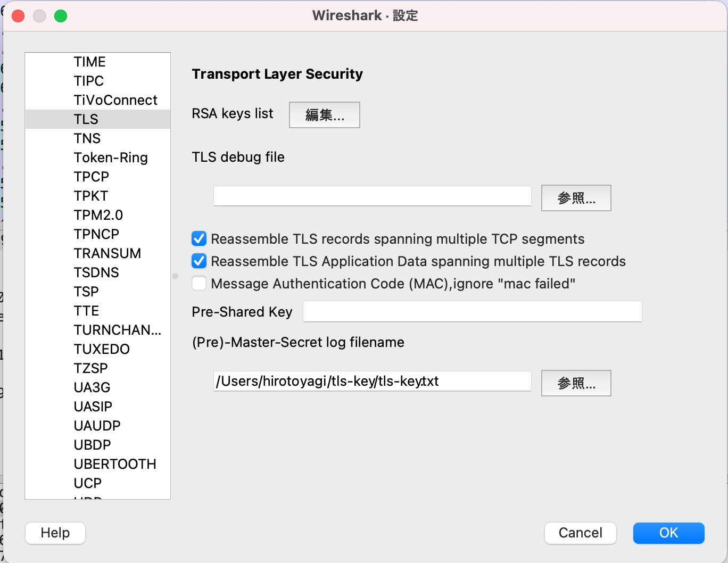This screenshot has height=563, width=728.
Task: Click the Master-Secret log filename field
Action: (x=372, y=381)
